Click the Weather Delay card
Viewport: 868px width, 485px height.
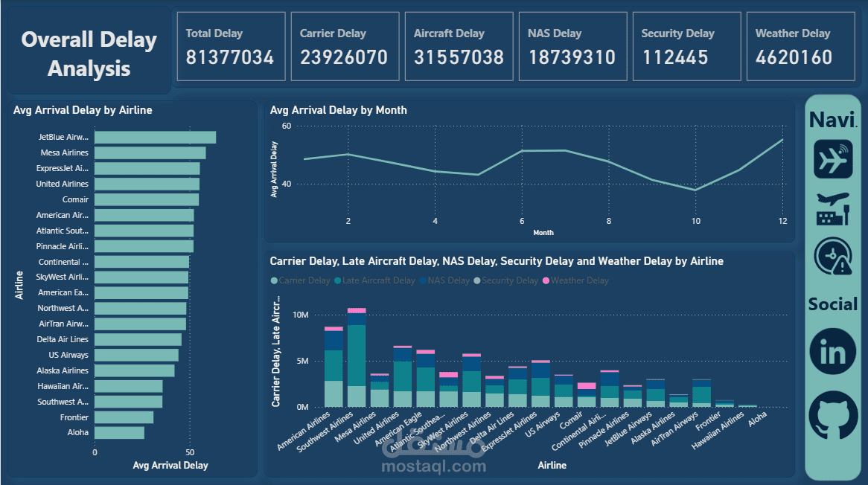[x=801, y=46]
